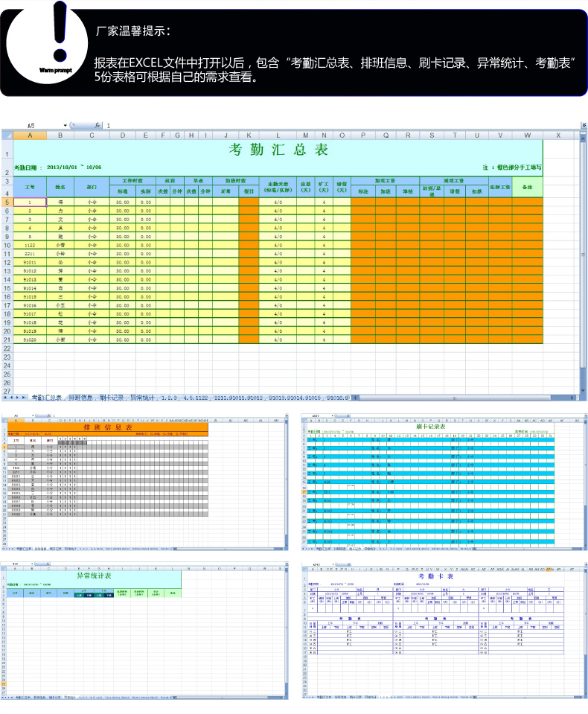The height and width of the screenshot is (714, 588).
Task: Click employee number cell 1122
Action: [x=30, y=245]
